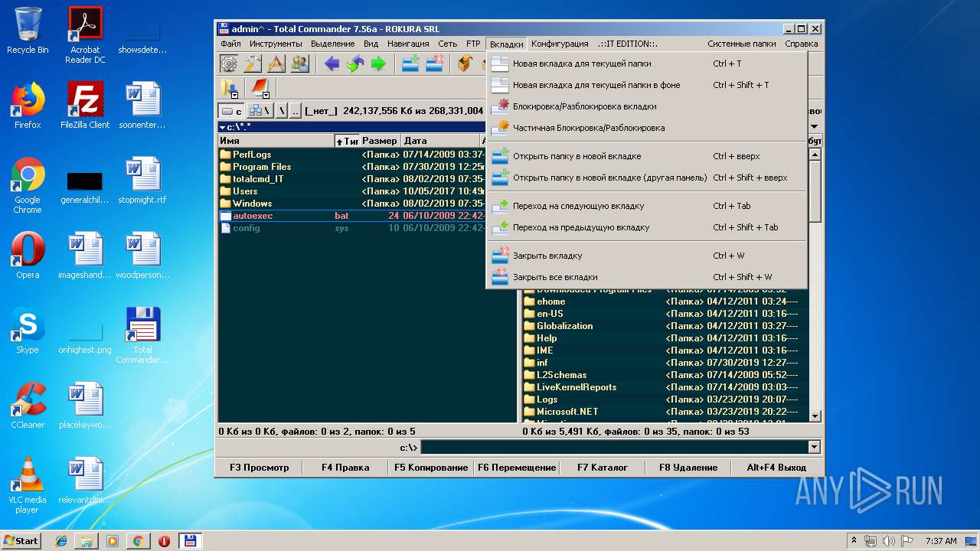Click the package box toolbar icon
Viewport: 980px width, 551px height.
(x=465, y=64)
